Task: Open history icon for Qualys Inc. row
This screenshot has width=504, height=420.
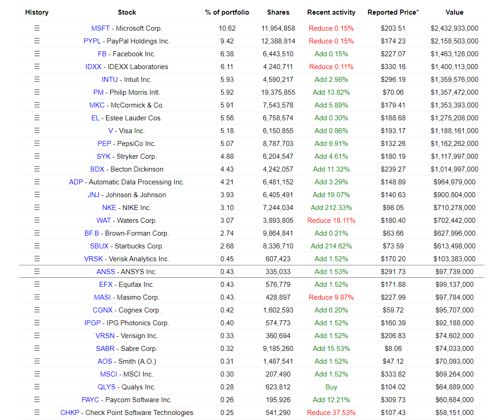Action: click(x=37, y=387)
